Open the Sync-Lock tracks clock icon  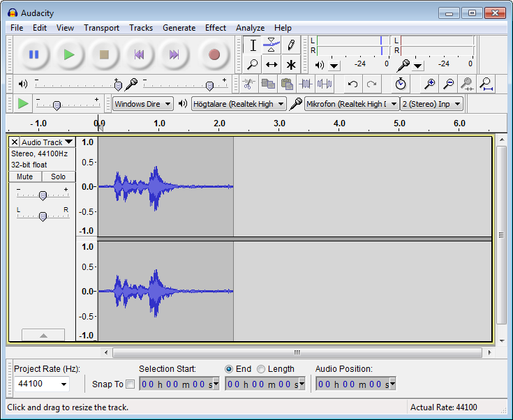(401, 84)
